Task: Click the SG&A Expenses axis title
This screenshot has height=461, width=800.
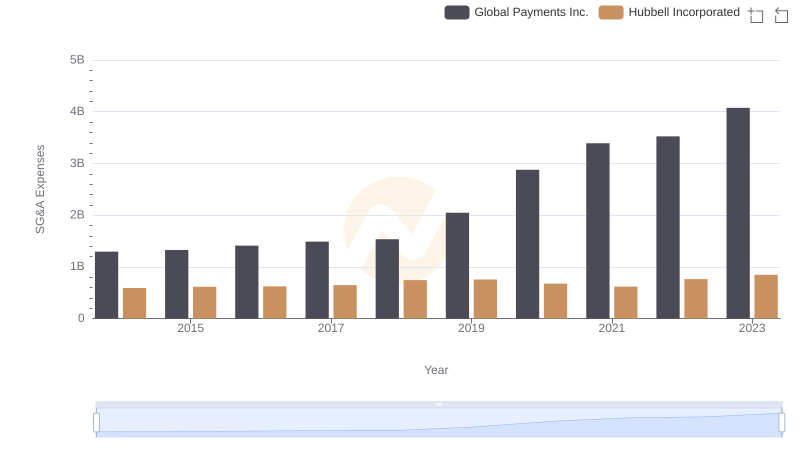Action: click(x=40, y=189)
